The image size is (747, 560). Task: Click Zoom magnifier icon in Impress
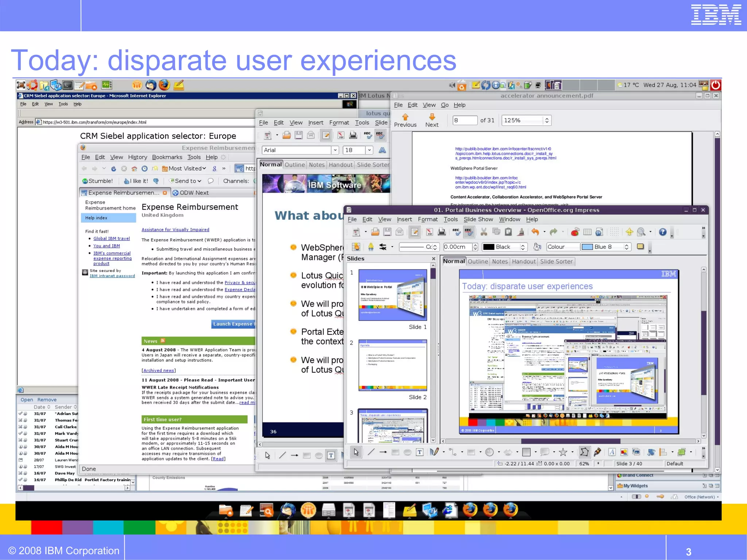[641, 232]
